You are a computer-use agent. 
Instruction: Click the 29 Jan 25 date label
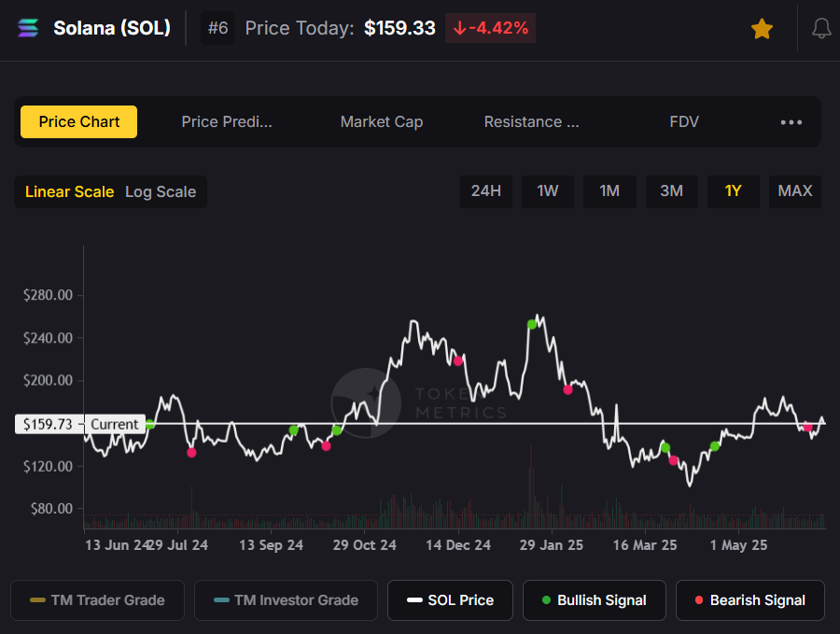tap(552, 545)
